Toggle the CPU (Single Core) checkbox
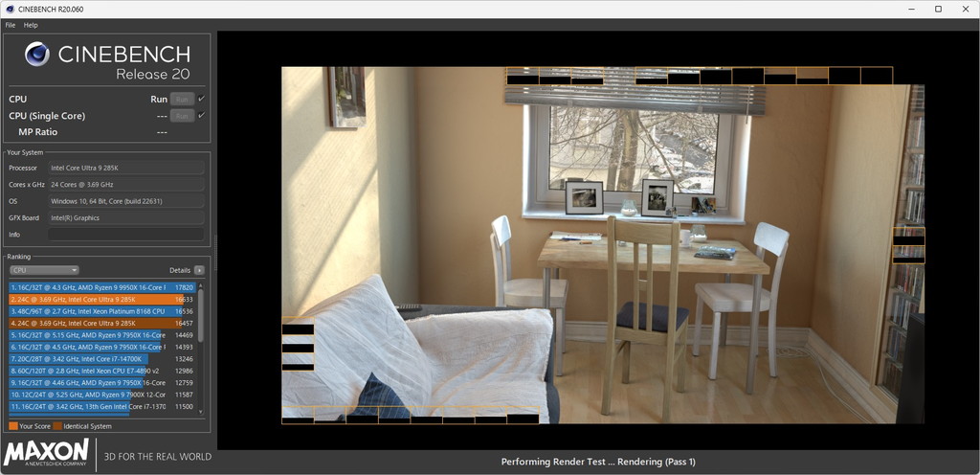 pyautogui.click(x=201, y=116)
